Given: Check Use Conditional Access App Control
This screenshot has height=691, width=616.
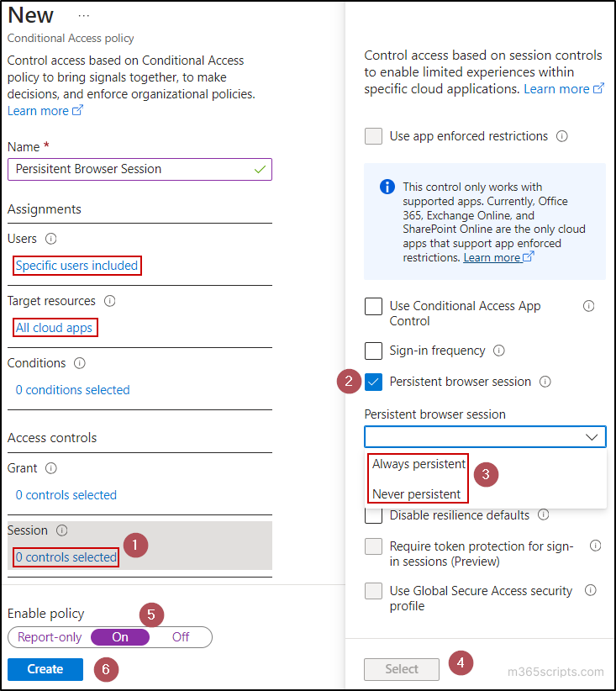Looking at the screenshot, I should [373, 306].
